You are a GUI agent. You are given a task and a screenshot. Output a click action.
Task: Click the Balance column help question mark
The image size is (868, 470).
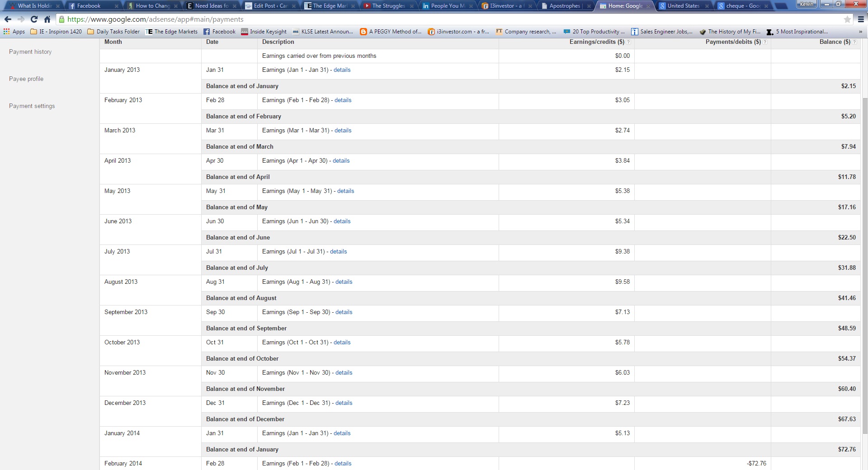pyautogui.click(x=854, y=42)
